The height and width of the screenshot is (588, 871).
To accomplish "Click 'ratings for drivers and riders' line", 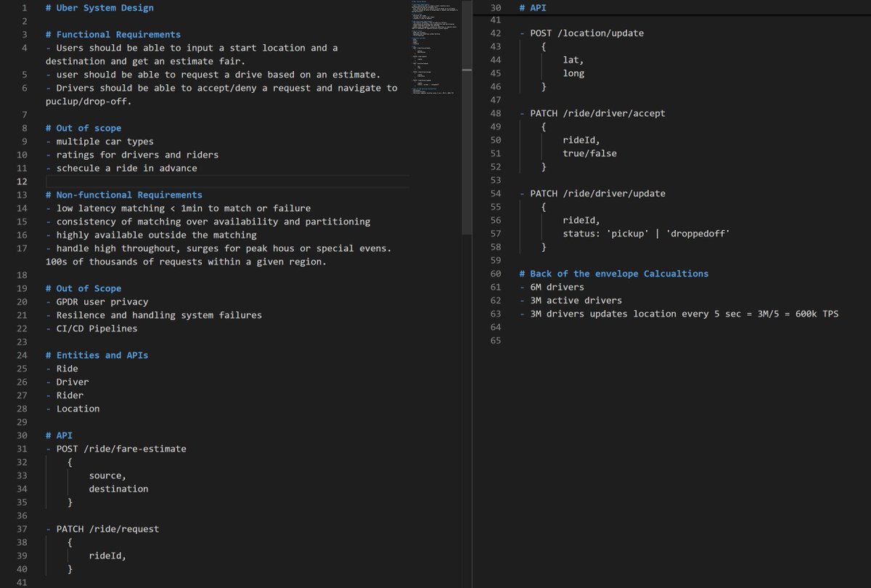I will pos(131,155).
